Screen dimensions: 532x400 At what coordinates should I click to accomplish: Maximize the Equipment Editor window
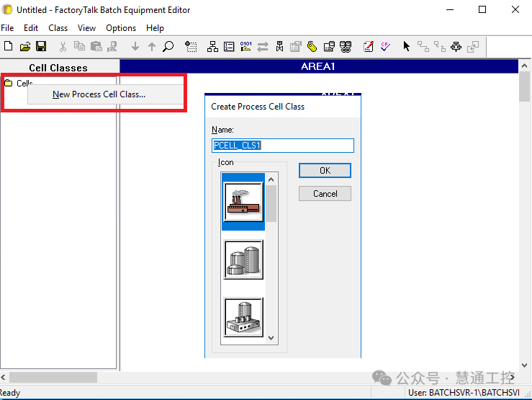point(482,9)
